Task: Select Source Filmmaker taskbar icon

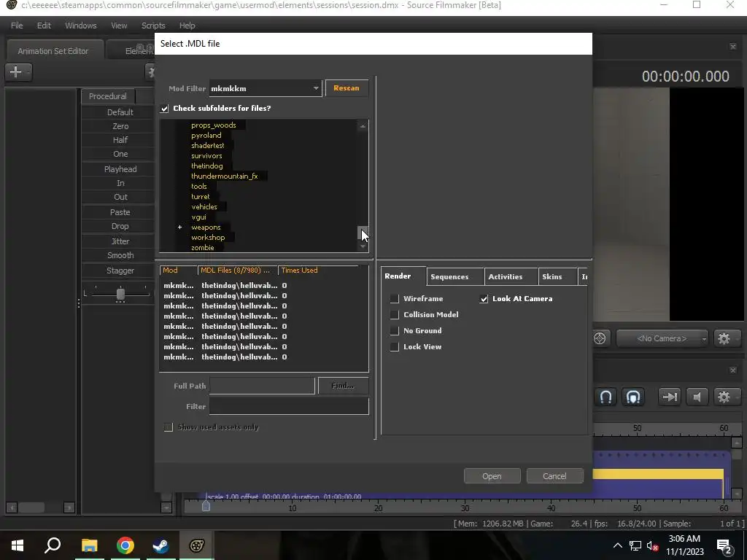Action: click(197, 545)
